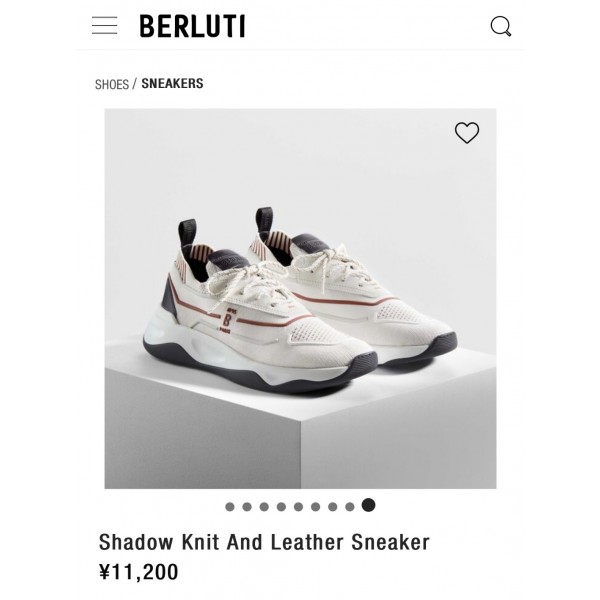The height and width of the screenshot is (600, 600).
Task: Select the eighth carousel dot
Action: coord(350,507)
